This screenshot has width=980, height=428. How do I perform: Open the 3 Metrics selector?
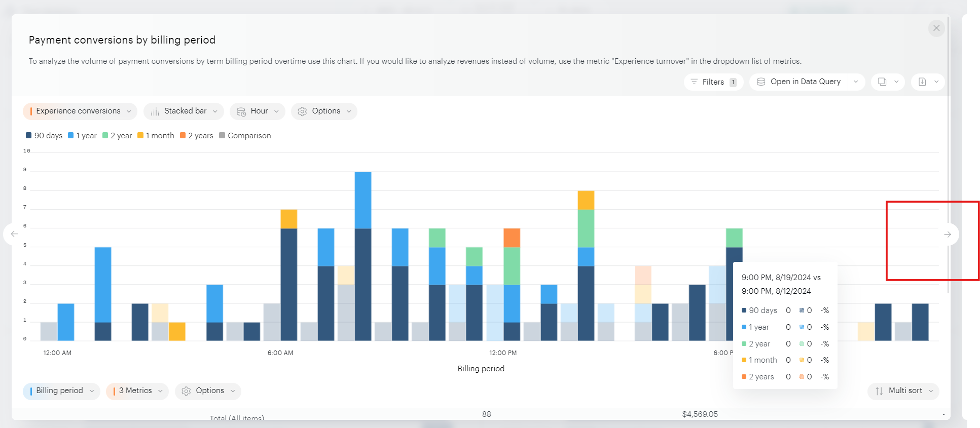tap(137, 391)
